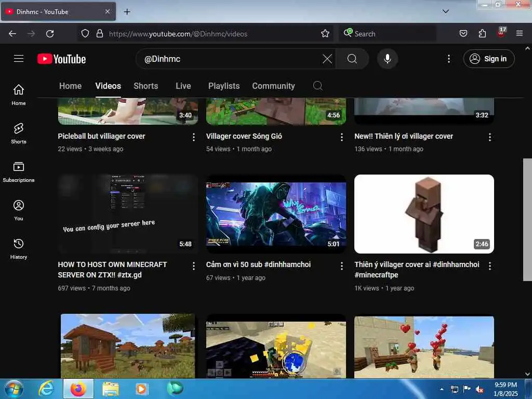This screenshot has width=532, height=399.
Task: Open the Extensions puzzle icon
Action: tap(482, 34)
